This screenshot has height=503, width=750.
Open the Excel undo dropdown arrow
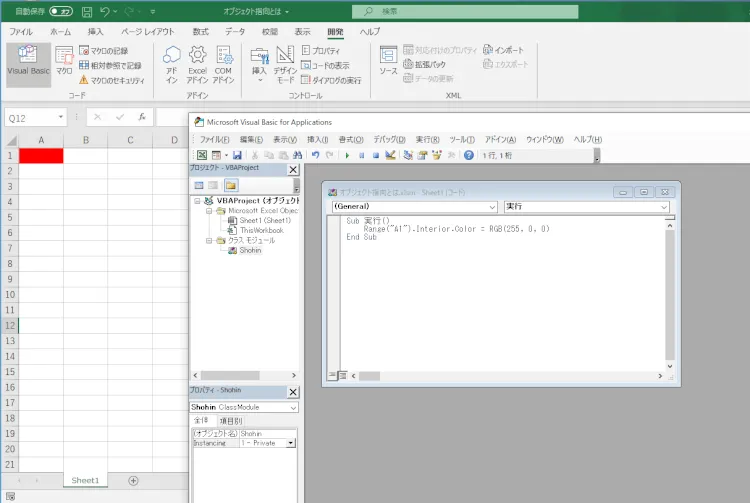(x=115, y=11)
